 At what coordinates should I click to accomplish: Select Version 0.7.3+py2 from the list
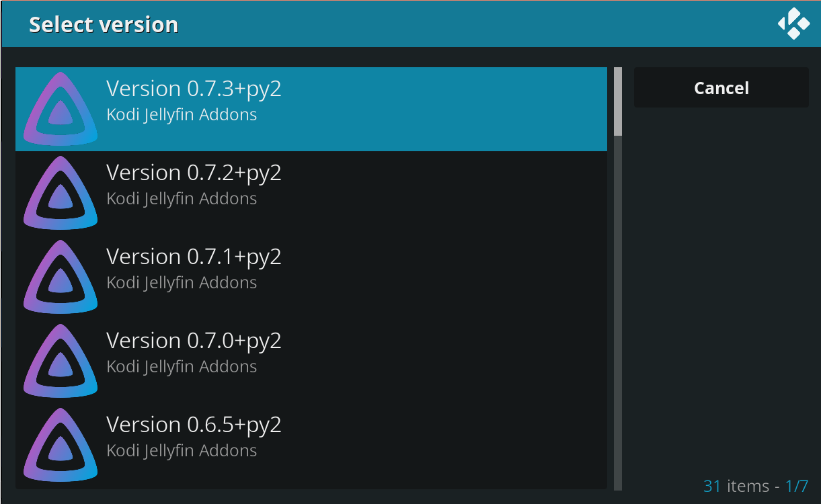coord(311,108)
